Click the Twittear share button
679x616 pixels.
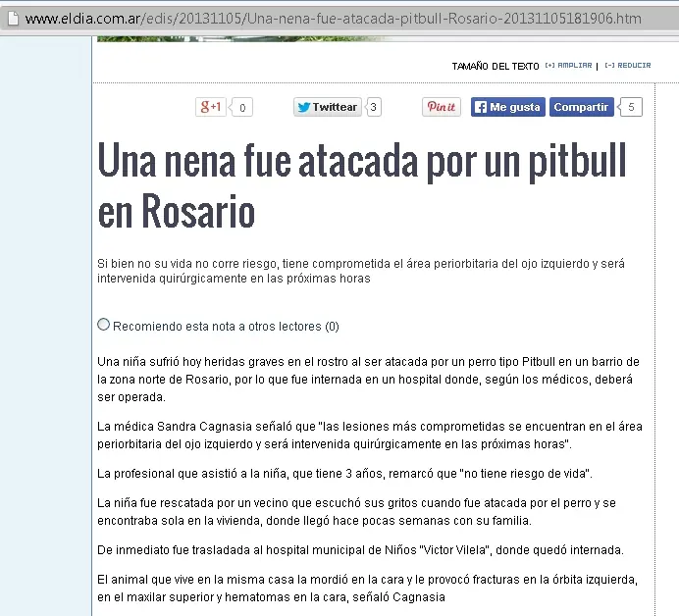click(x=328, y=107)
